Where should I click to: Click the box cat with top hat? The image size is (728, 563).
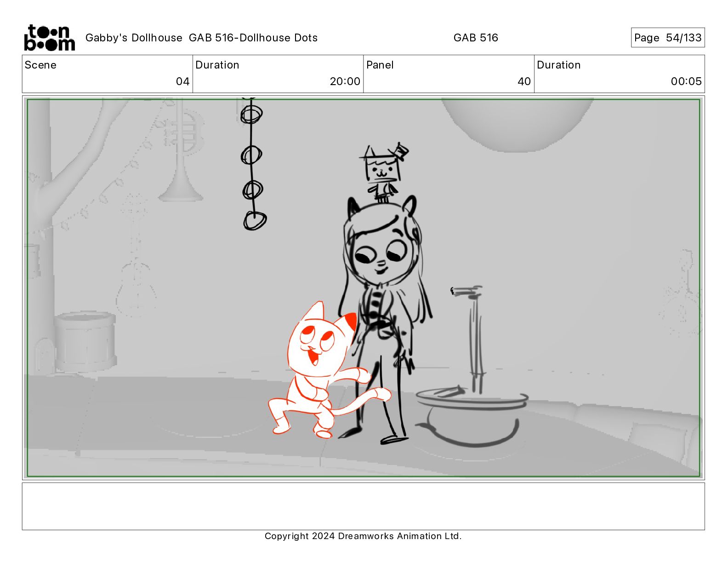[384, 172]
